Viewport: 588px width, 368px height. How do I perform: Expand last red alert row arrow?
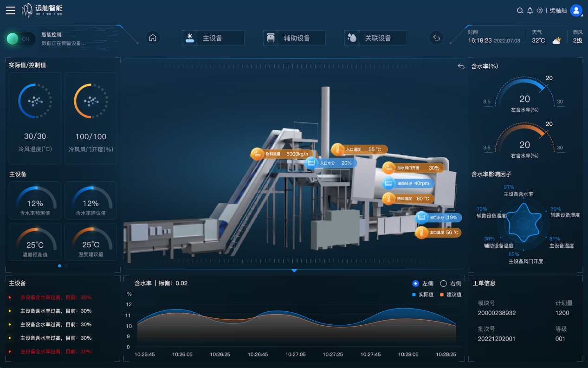point(10,351)
